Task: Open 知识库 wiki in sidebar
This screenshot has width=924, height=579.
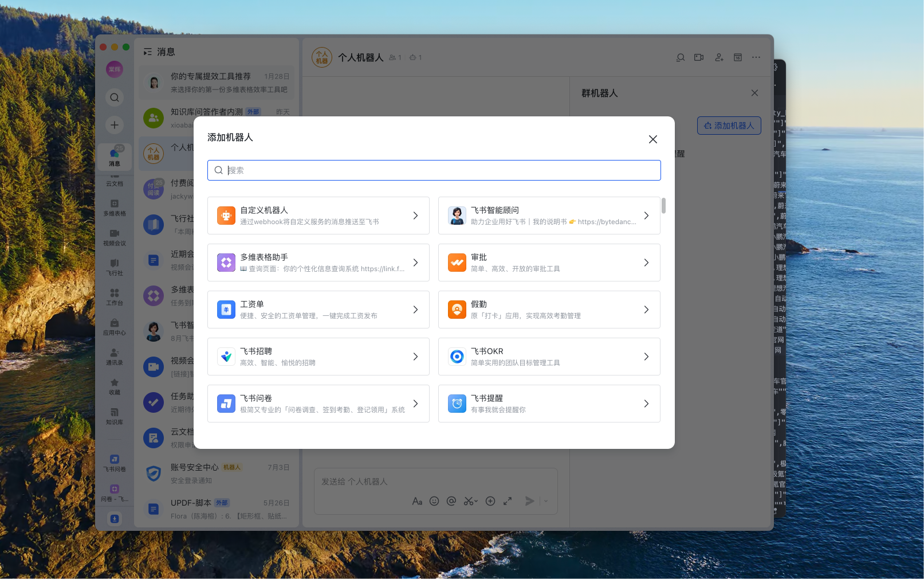Action: (x=115, y=416)
